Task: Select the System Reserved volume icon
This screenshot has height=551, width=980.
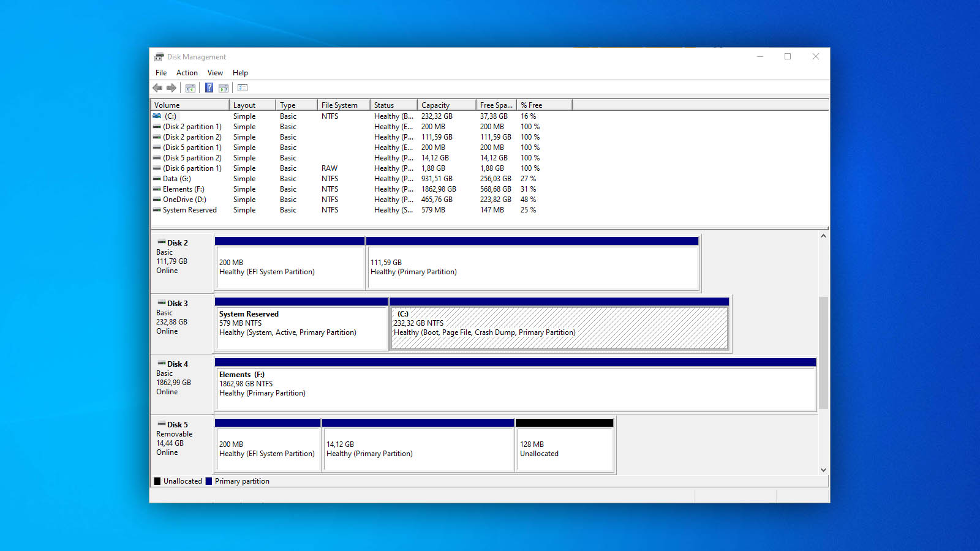Action: 157,210
